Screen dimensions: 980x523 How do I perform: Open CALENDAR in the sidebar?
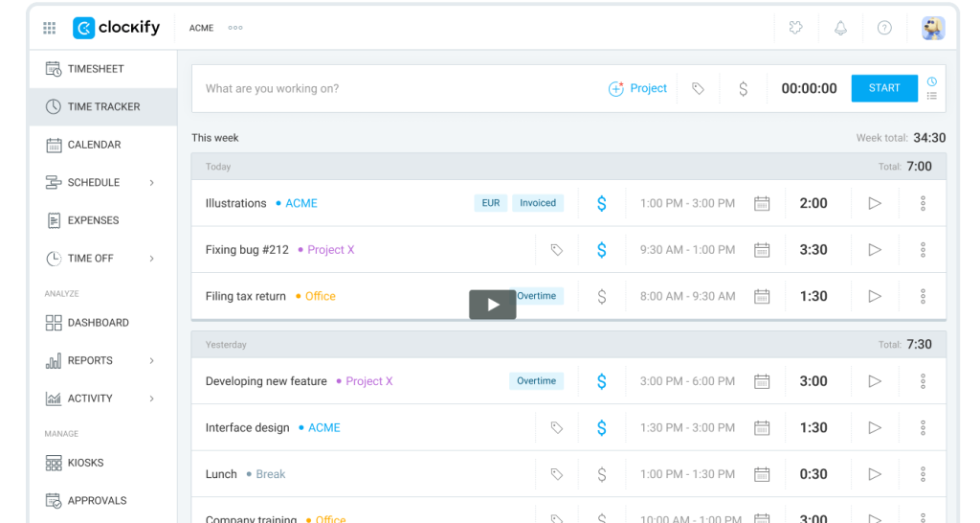point(103,145)
